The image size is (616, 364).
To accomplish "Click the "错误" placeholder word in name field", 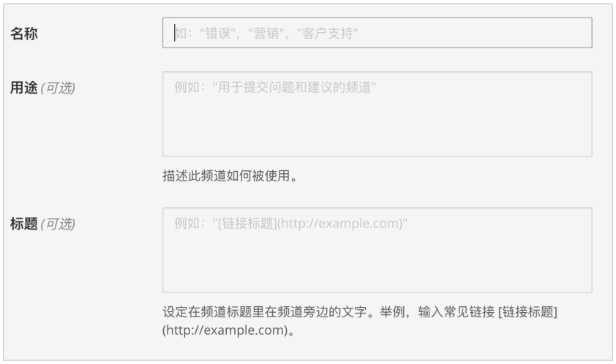I will click(x=217, y=34).
